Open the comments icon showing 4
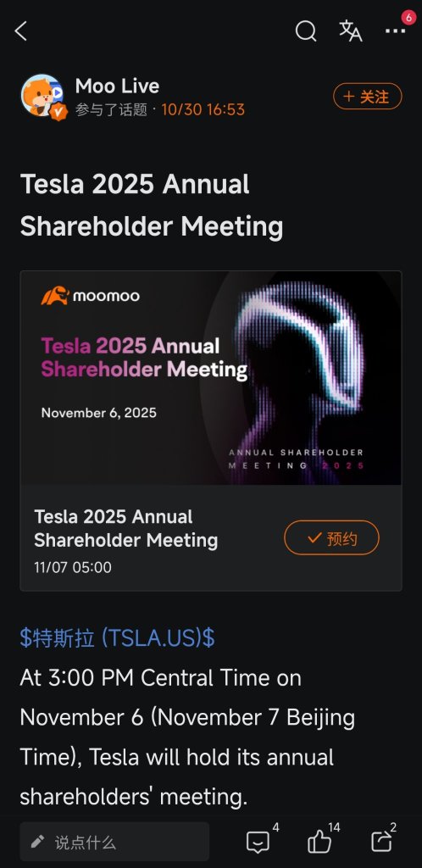 tap(258, 843)
